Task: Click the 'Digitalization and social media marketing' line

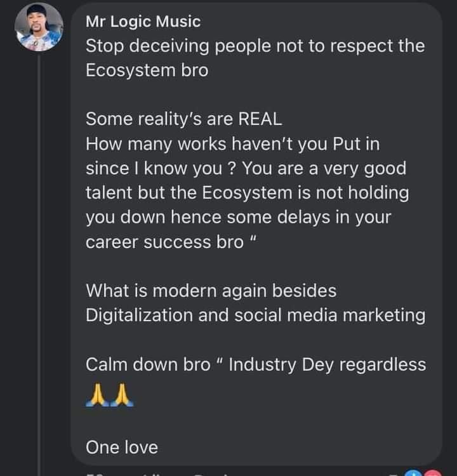Action: [x=255, y=315]
